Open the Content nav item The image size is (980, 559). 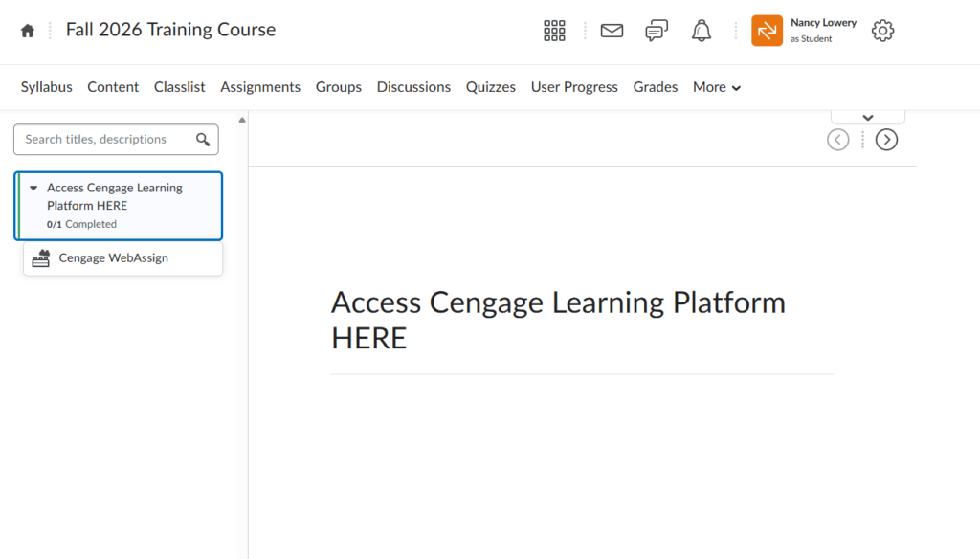[x=113, y=87]
